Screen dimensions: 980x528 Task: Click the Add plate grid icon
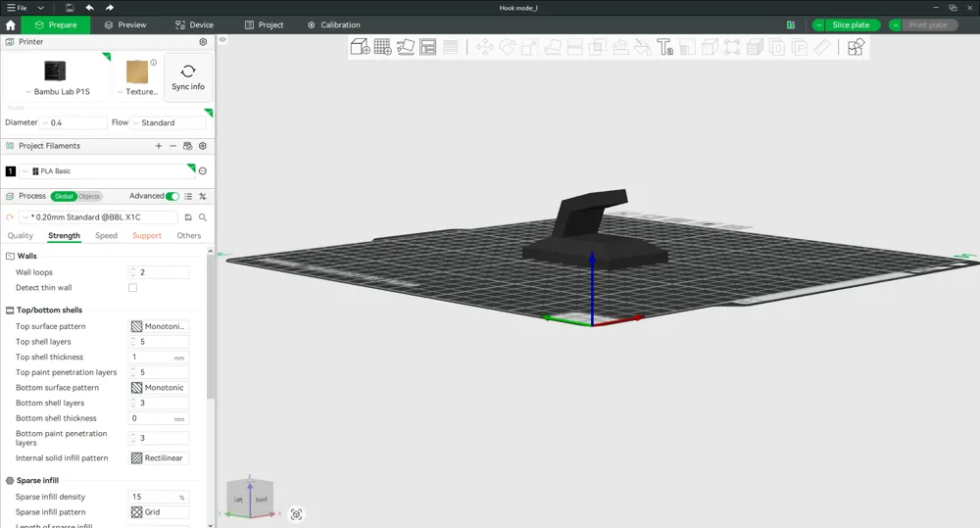[x=382, y=47]
